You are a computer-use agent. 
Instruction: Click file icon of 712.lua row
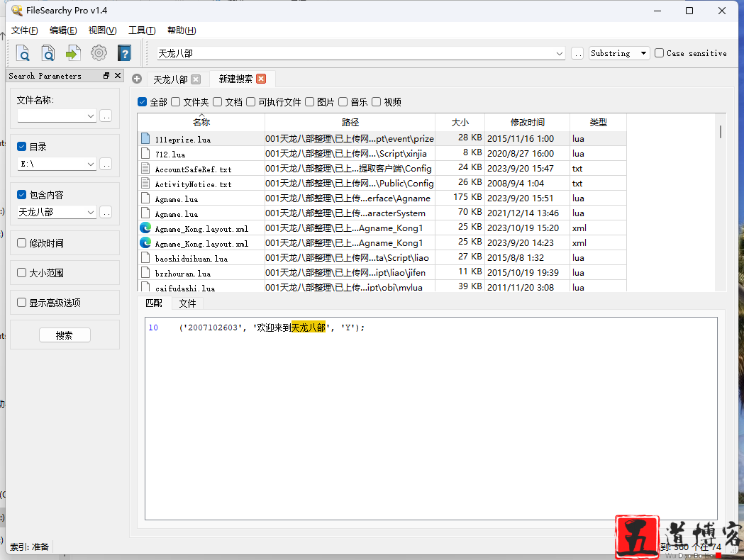(145, 153)
